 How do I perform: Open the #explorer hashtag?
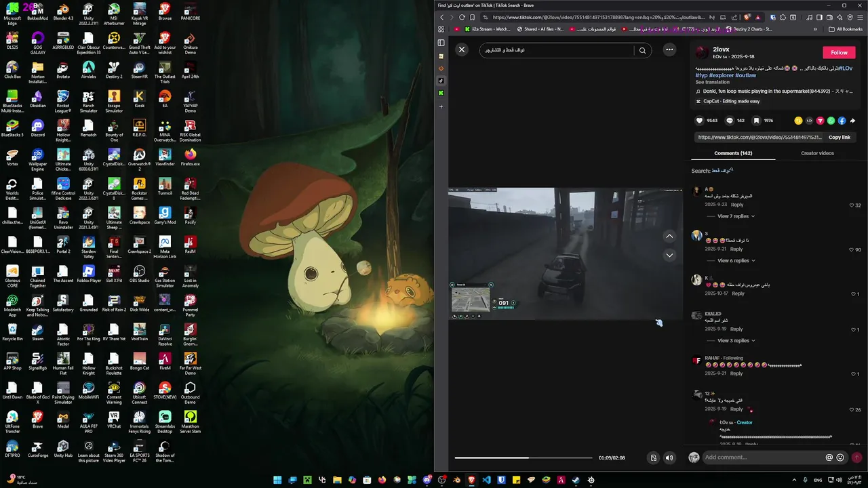click(x=722, y=75)
